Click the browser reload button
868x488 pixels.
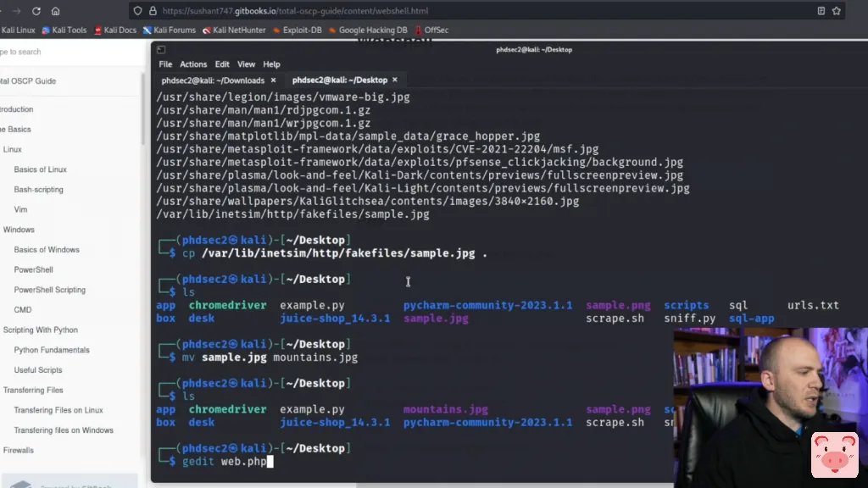36,11
